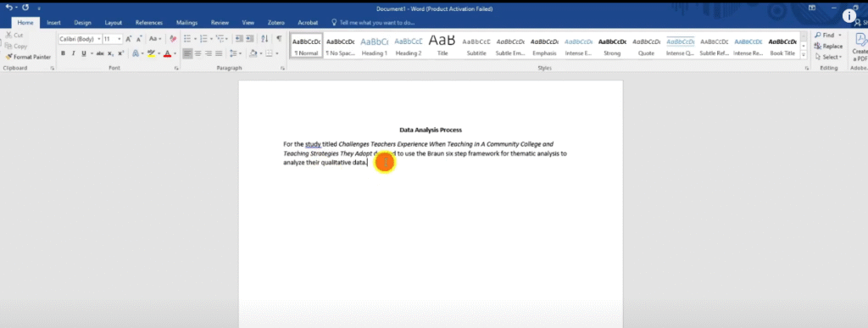868x328 pixels.
Task: Open the font size 11 box
Action: (113, 39)
